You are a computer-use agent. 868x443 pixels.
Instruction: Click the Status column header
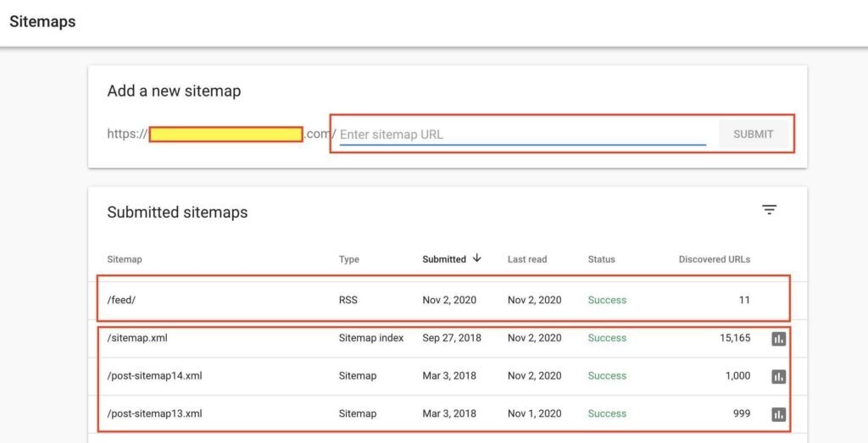(x=602, y=259)
